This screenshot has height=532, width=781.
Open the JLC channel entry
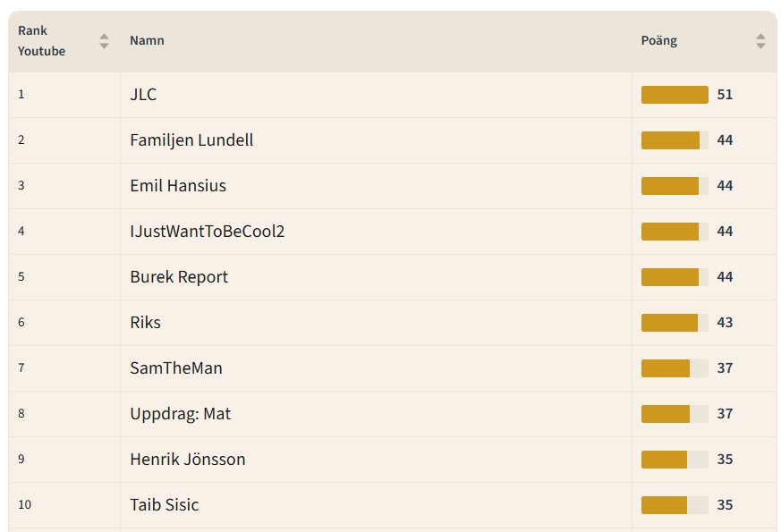click(x=143, y=95)
